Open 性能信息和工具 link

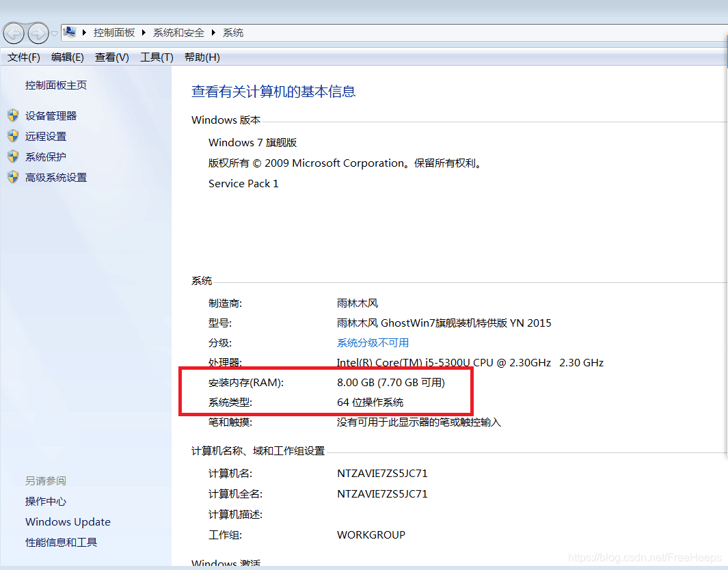pyautogui.click(x=61, y=542)
